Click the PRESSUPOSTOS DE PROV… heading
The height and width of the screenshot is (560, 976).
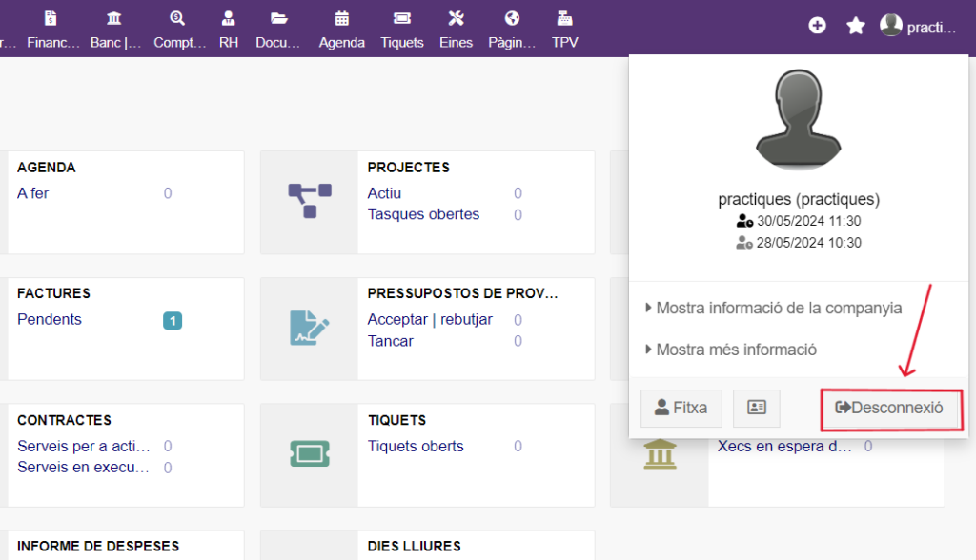tap(462, 293)
